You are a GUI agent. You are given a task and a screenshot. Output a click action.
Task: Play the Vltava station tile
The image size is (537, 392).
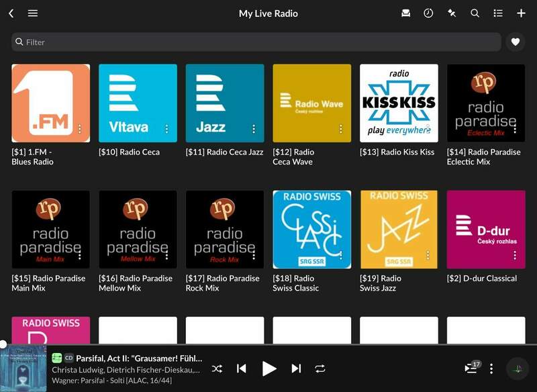pyautogui.click(x=138, y=103)
